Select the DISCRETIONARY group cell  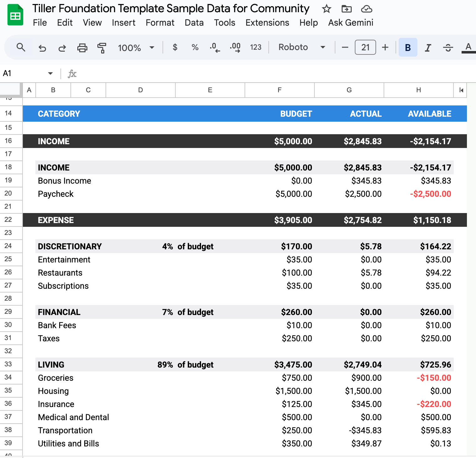click(x=70, y=246)
